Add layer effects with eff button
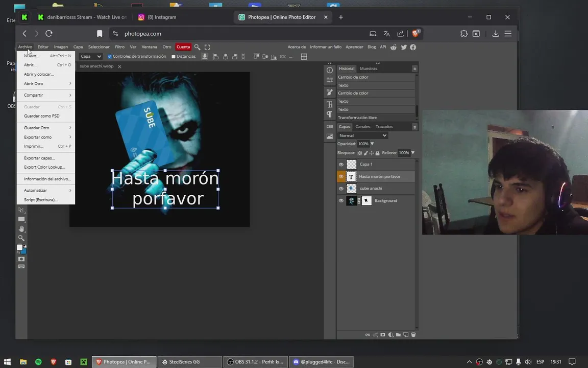 [x=375, y=335]
